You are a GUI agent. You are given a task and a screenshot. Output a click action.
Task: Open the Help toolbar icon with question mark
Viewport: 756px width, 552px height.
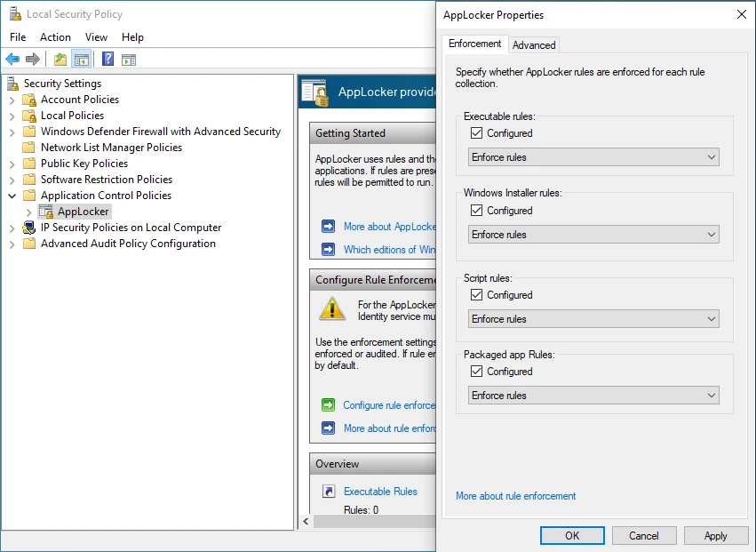click(108, 59)
